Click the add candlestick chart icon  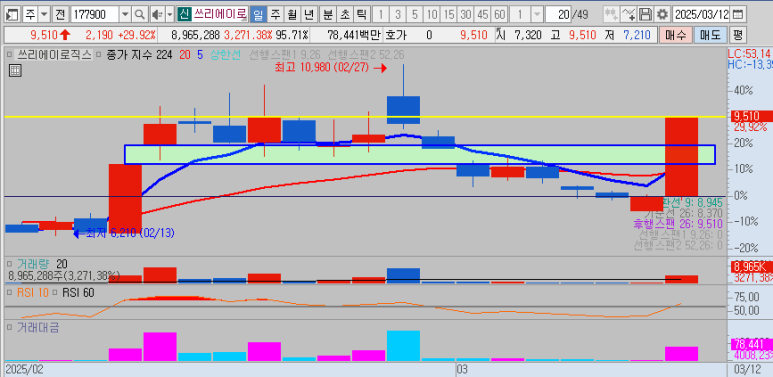point(611,15)
